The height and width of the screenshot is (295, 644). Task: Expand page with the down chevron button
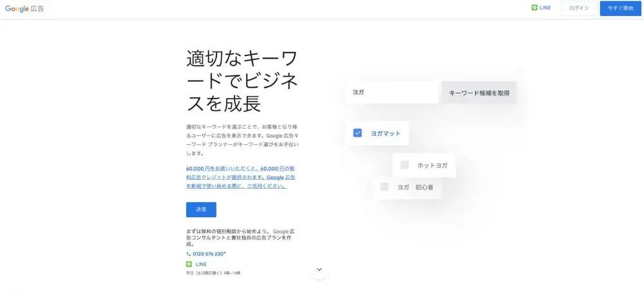[x=319, y=270]
